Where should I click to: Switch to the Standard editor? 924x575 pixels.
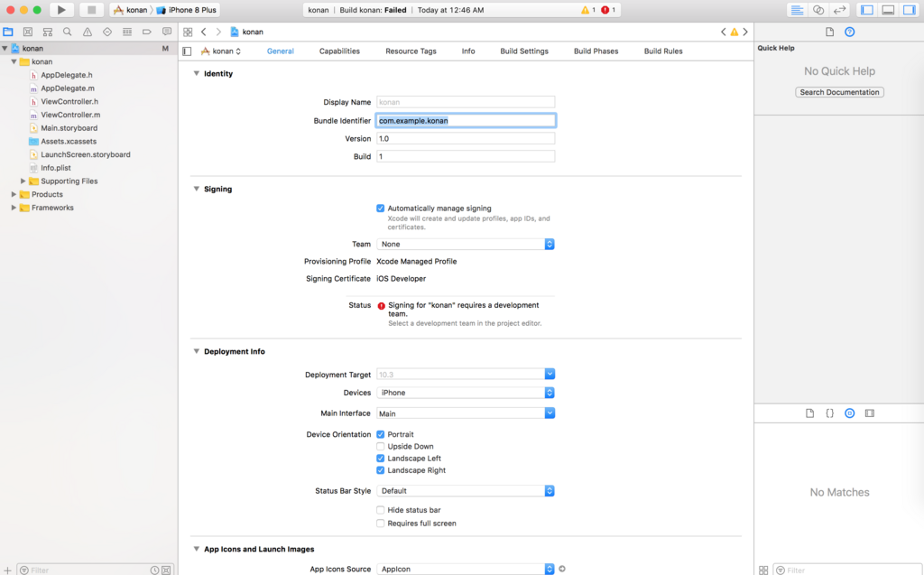coord(797,10)
